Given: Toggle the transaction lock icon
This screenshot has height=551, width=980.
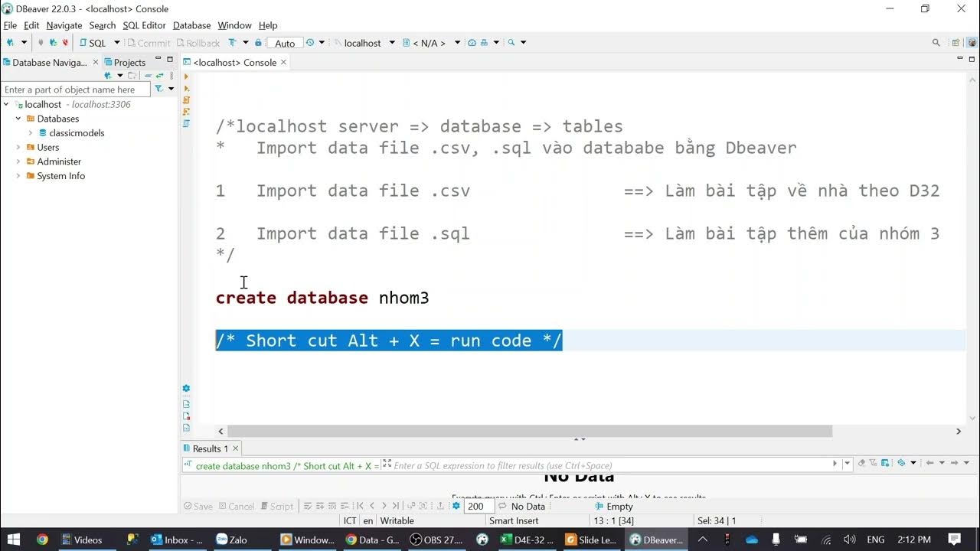Looking at the screenshot, I should click(x=258, y=43).
